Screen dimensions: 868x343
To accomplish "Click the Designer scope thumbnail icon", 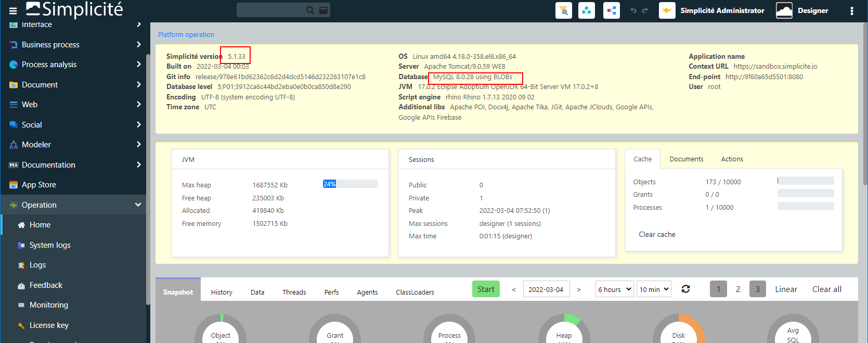I will pos(784,10).
